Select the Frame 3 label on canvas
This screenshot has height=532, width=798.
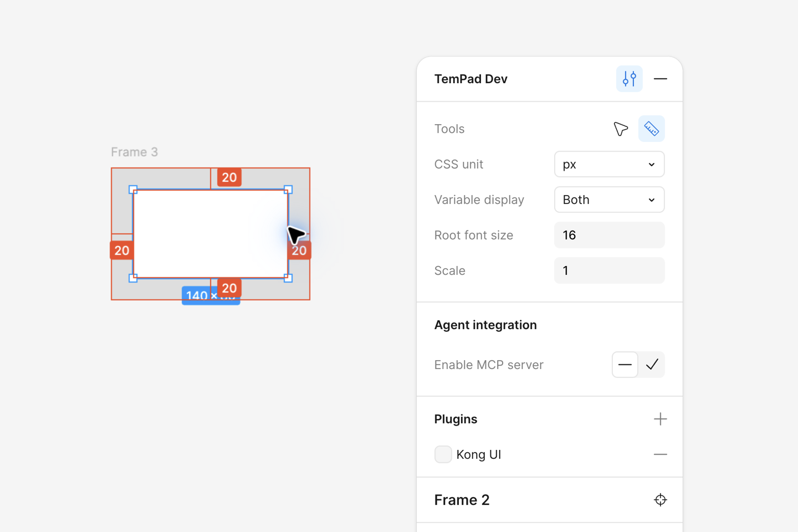tap(134, 152)
